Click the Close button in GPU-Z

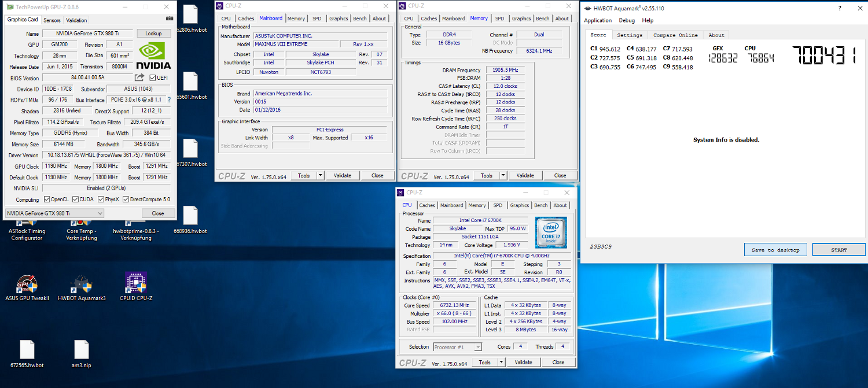[x=158, y=213]
